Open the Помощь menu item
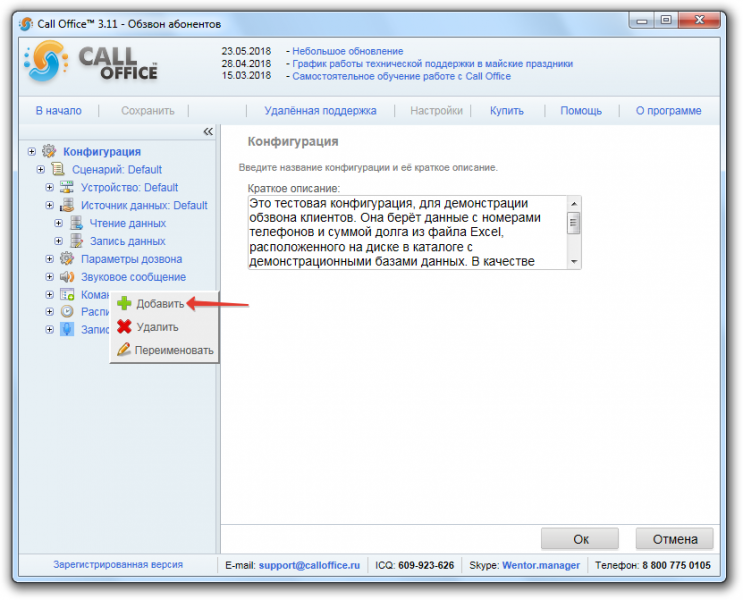 581,110
